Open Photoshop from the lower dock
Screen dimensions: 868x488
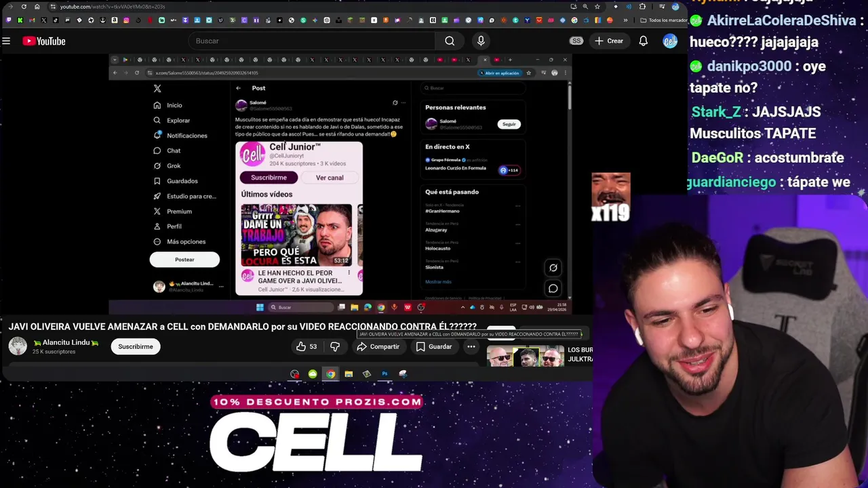(x=384, y=374)
